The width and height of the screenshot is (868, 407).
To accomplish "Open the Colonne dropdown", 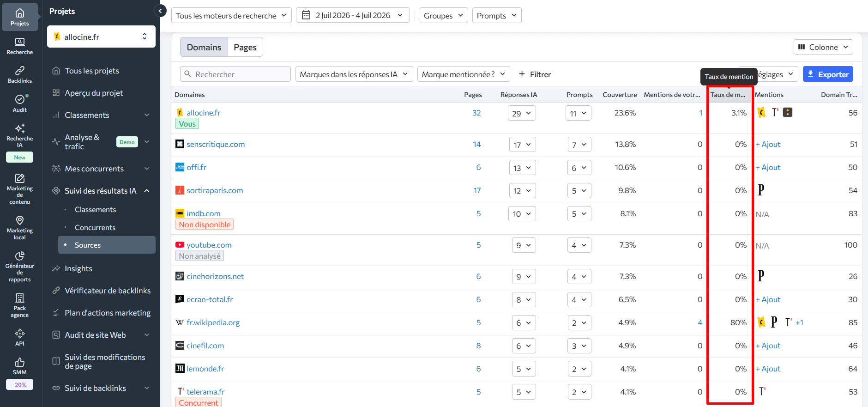I will tap(823, 47).
